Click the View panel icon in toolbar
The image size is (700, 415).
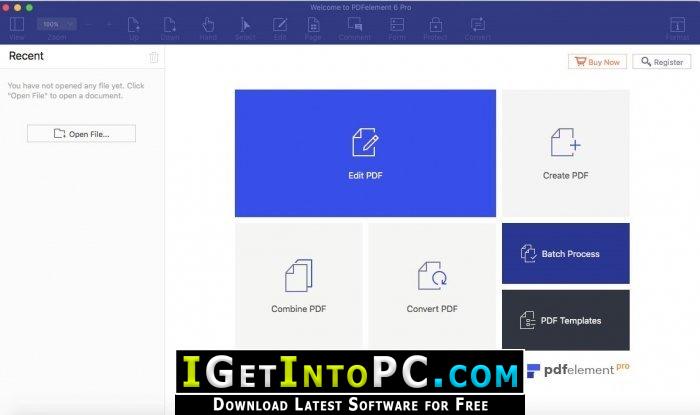[x=17, y=25]
